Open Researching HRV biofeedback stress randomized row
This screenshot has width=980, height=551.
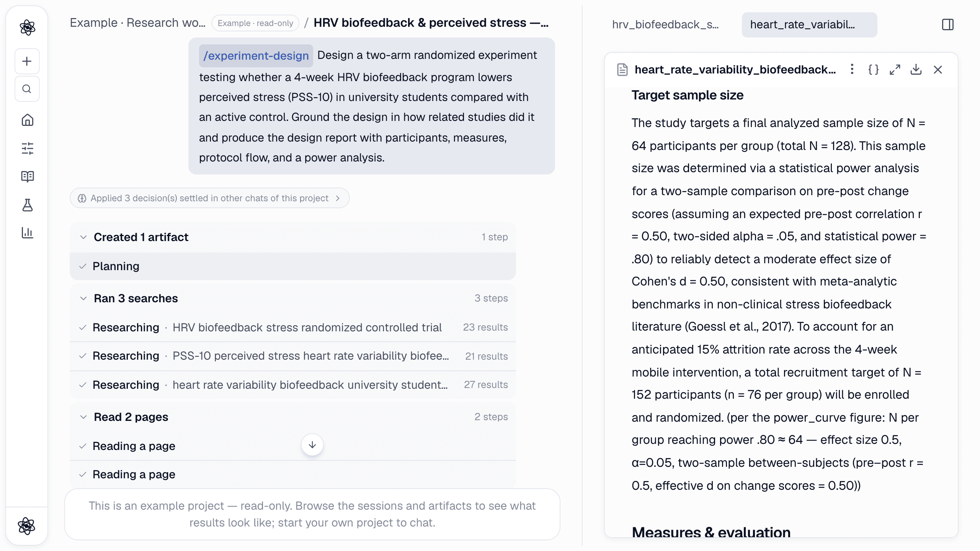point(293,328)
